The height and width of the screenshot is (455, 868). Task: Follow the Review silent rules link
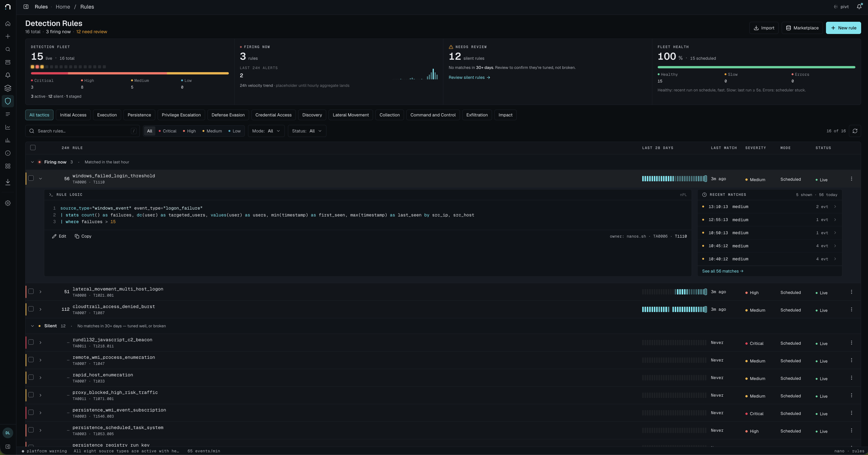469,77
